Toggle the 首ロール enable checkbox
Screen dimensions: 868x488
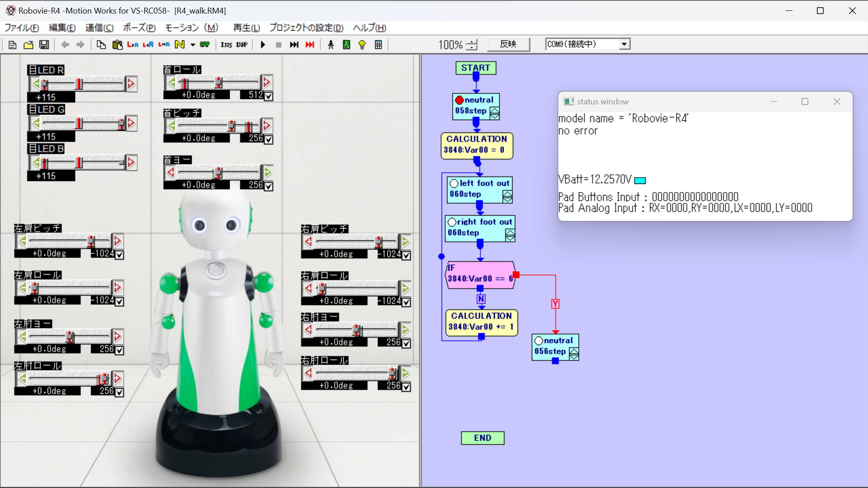pos(269,96)
